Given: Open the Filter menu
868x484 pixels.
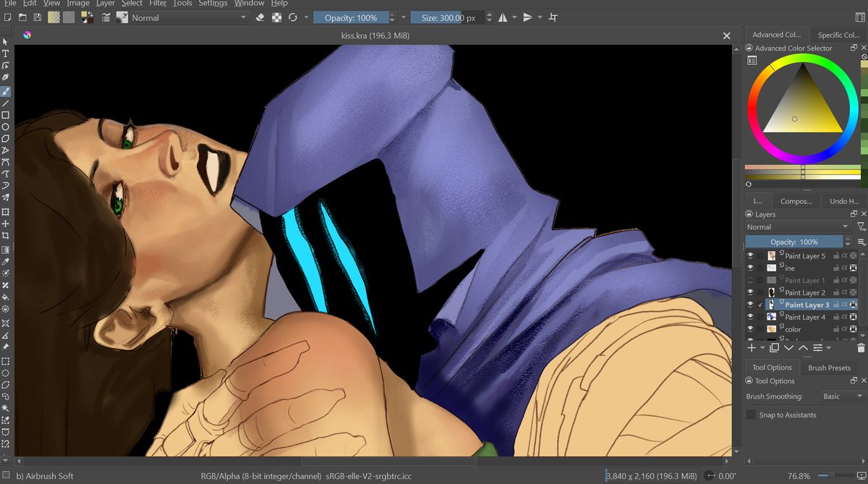Looking at the screenshot, I should [x=158, y=4].
